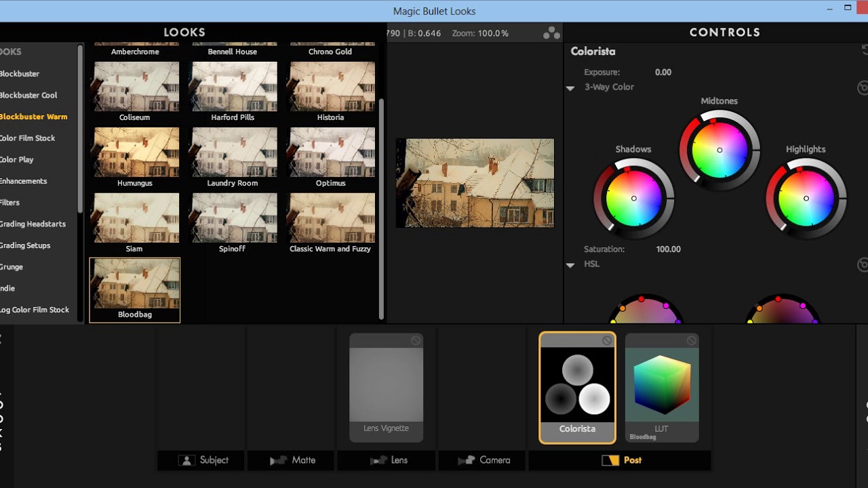Select the Blockbuster Warm category
This screenshot has width=868, height=488.
click(33, 117)
